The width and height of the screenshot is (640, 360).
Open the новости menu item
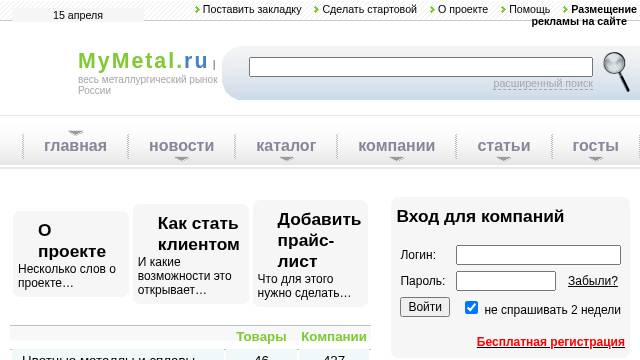coord(182,146)
